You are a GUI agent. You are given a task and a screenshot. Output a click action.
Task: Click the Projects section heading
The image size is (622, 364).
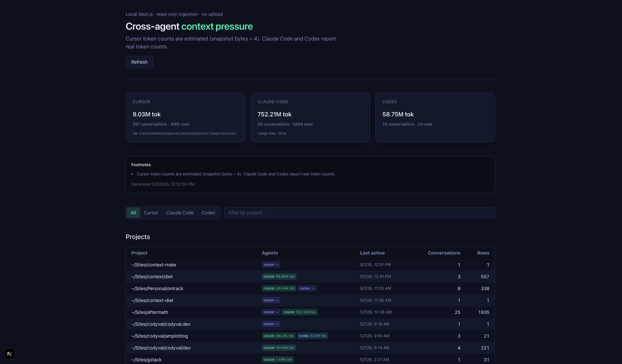[138, 237]
